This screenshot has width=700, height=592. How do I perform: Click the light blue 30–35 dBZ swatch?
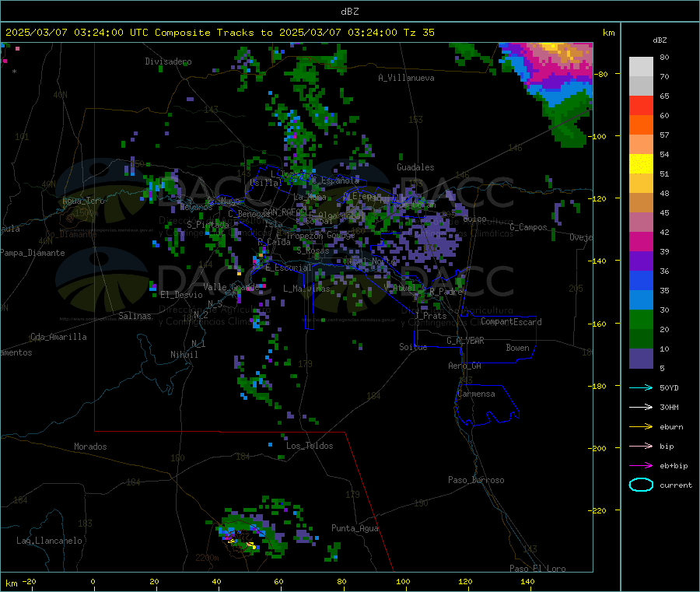(x=641, y=300)
